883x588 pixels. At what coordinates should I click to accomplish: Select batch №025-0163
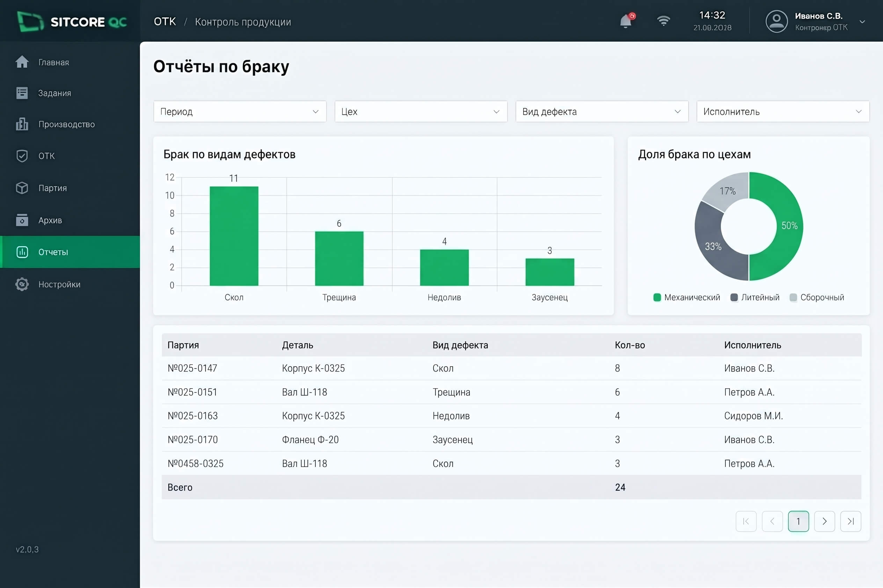[x=192, y=416]
